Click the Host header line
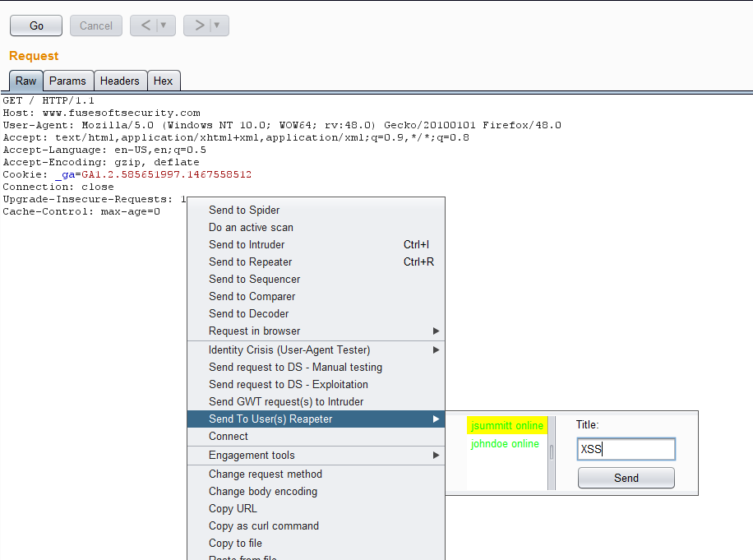753x560 pixels. pyautogui.click(x=101, y=113)
